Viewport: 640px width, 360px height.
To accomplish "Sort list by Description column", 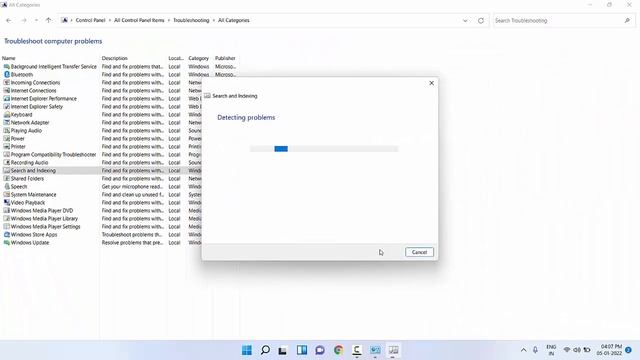I will [x=115, y=58].
